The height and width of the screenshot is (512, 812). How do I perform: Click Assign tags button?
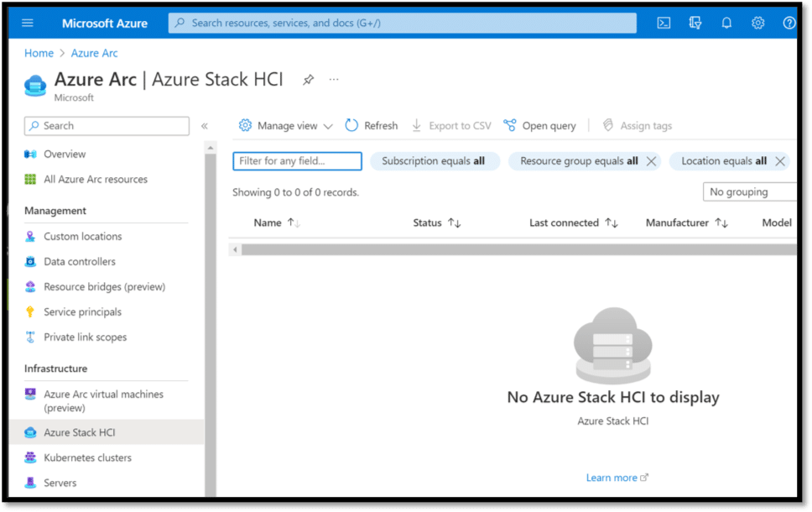(x=638, y=126)
